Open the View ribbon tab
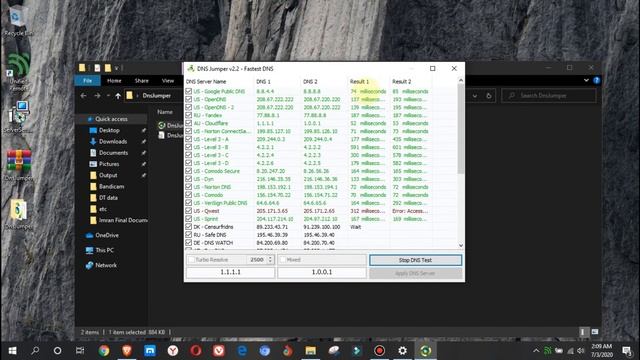Viewport: 640px width, 360px height. [168, 81]
